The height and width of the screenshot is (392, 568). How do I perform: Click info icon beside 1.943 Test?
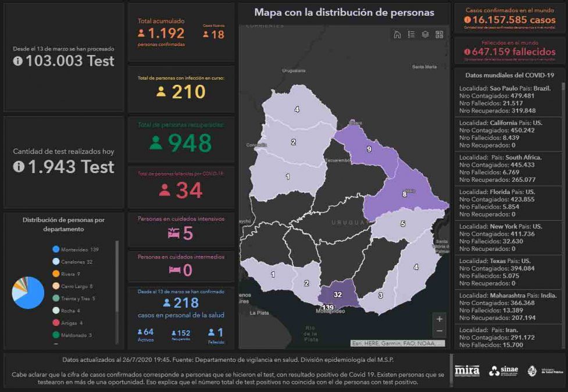point(18,167)
